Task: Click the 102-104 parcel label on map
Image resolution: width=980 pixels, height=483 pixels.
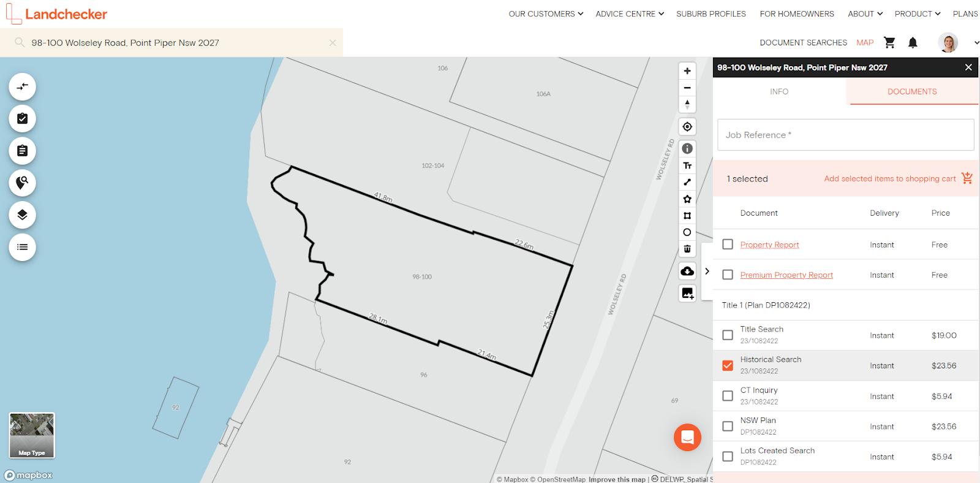Action: pyautogui.click(x=432, y=165)
